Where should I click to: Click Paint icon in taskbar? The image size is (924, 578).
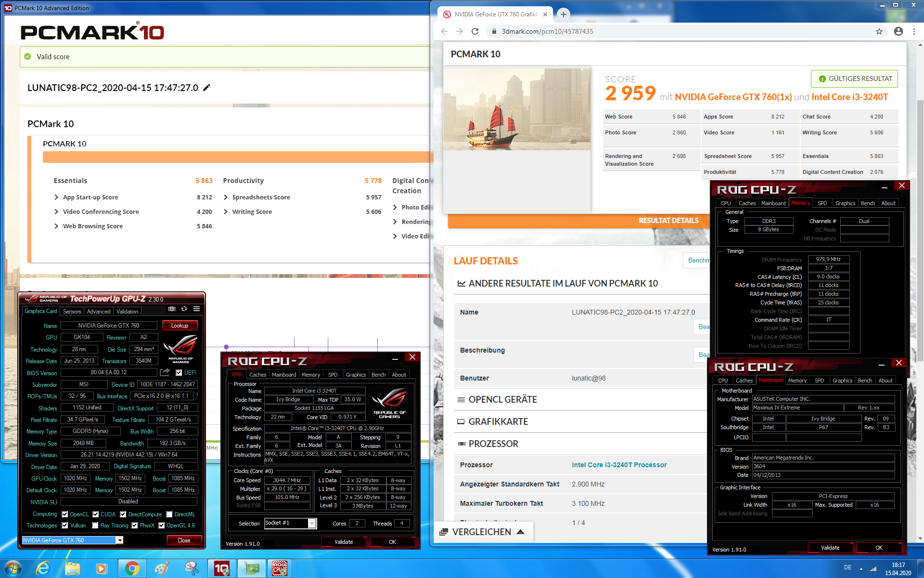click(x=162, y=568)
